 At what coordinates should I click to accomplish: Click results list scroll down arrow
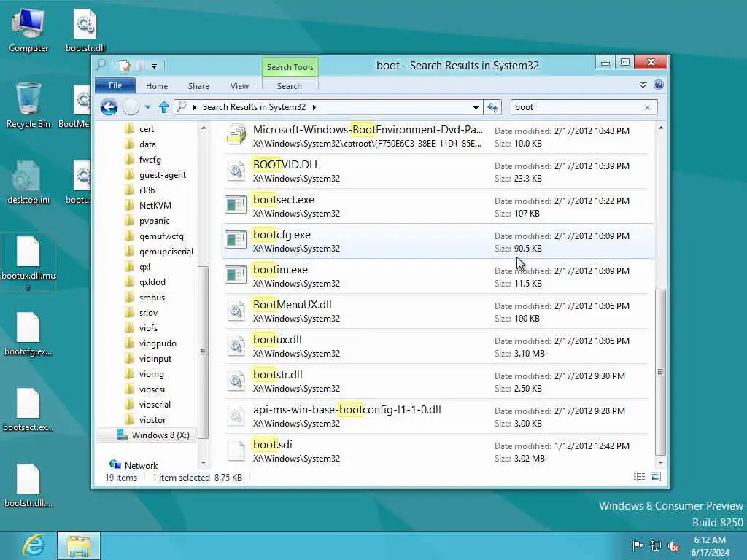click(x=660, y=462)
